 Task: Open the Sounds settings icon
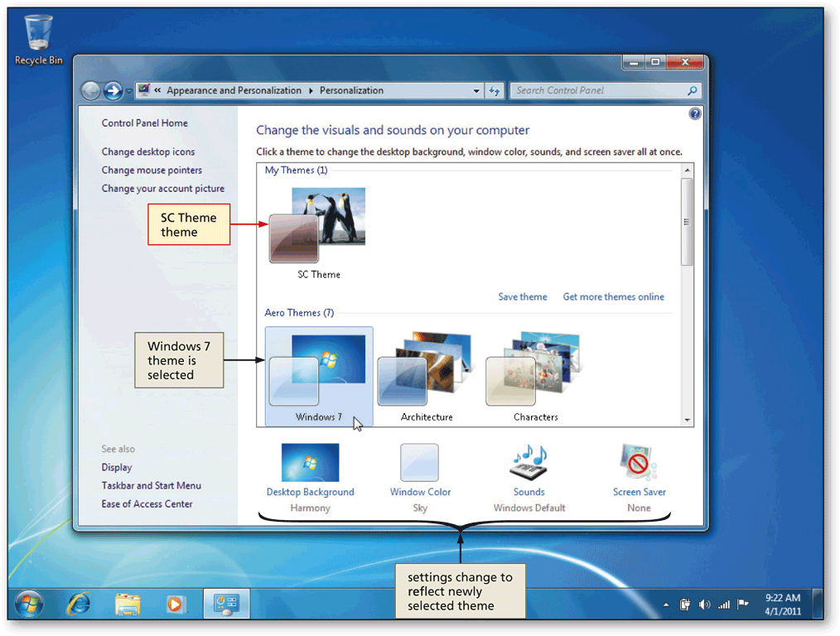tap(529, 463)
